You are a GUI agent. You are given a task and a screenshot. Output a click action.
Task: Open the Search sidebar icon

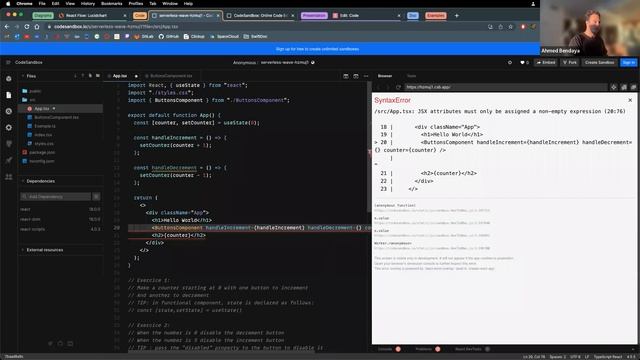(9, 111)
